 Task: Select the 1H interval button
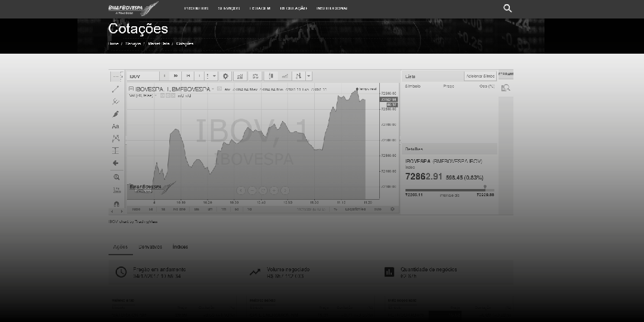tap(188, 76)
